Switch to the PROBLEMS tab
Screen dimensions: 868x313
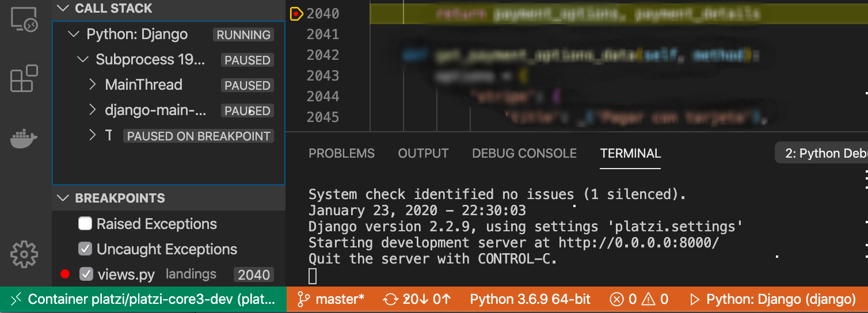[341, 154]
